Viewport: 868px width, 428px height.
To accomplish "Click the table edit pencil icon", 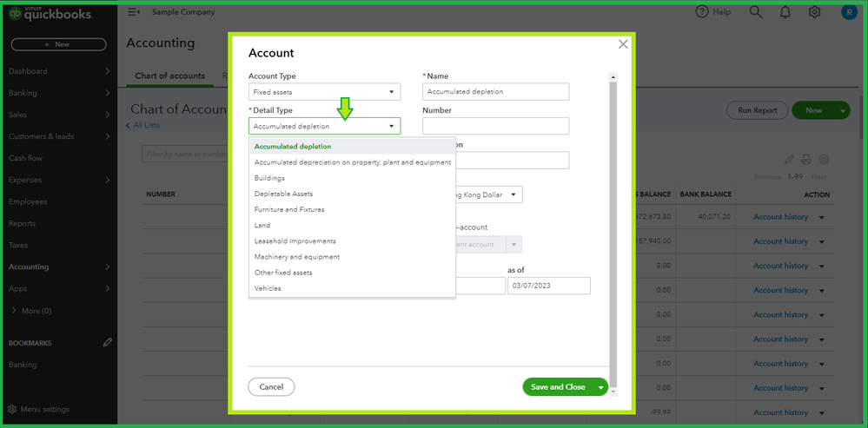I will (x=790, y=160).
